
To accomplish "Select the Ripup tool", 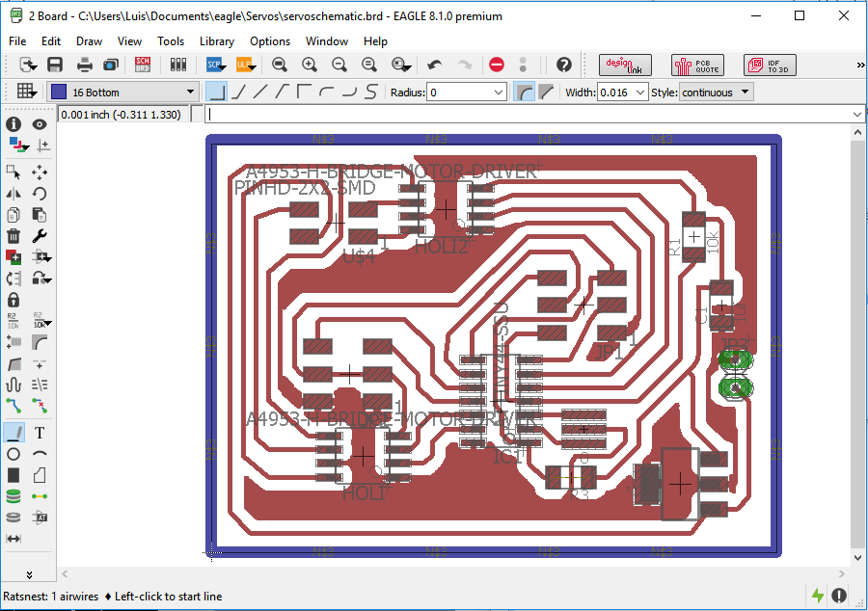I will click(40, 406).
